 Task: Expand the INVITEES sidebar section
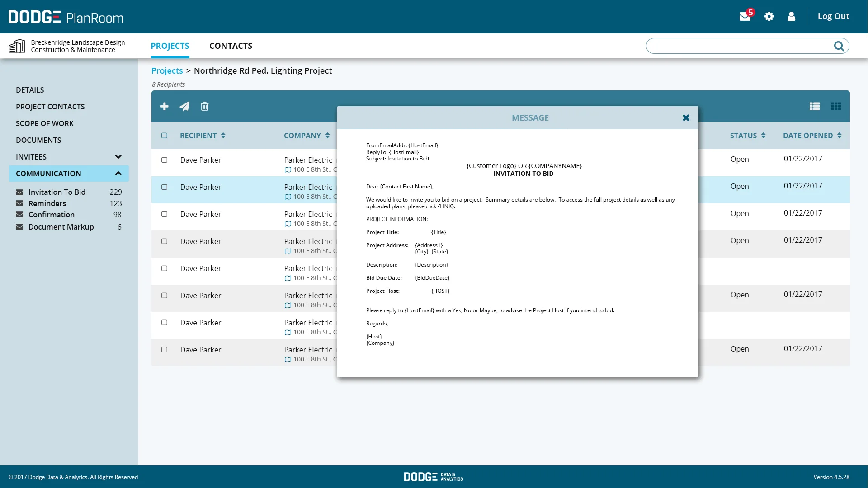click(118, 157)
